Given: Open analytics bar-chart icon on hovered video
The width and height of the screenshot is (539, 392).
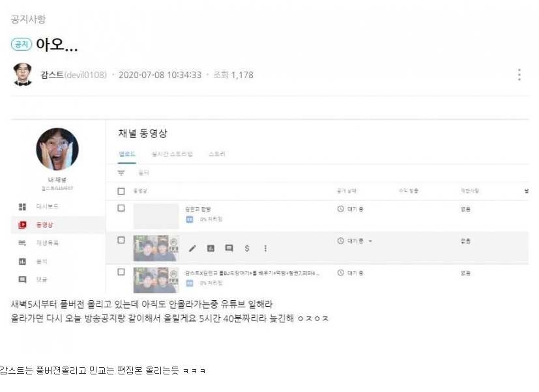Looking at the screenshot, I should [x=211, y=248].
